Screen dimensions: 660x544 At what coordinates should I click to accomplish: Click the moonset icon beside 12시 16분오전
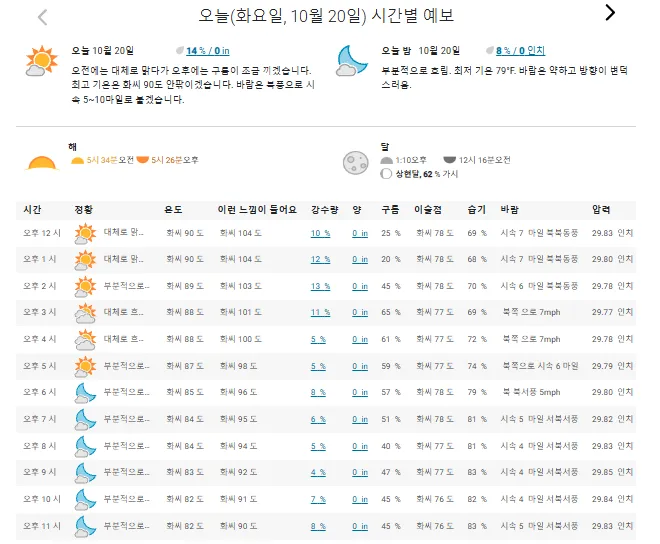click(450, 160)
